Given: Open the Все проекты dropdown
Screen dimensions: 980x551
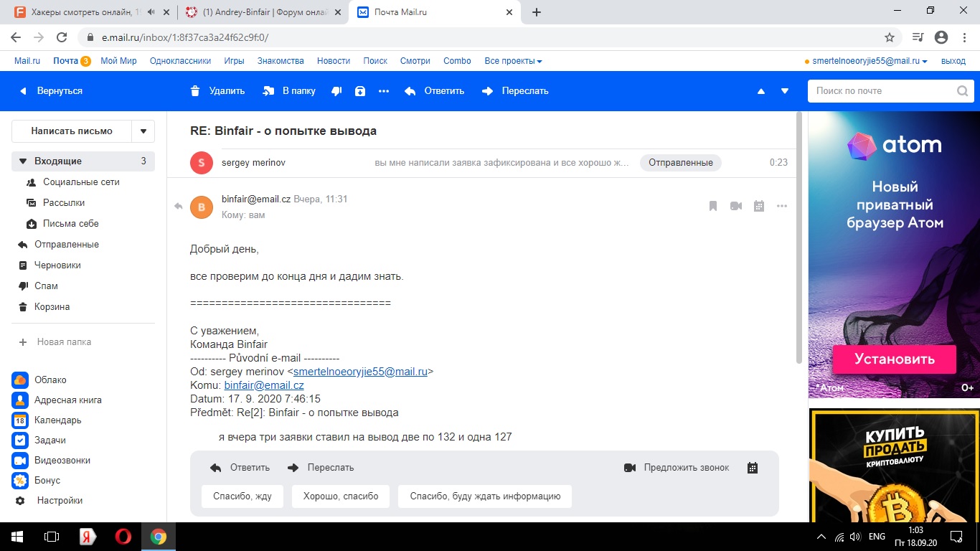Looking at the screenshot, I should click(513, 61).
